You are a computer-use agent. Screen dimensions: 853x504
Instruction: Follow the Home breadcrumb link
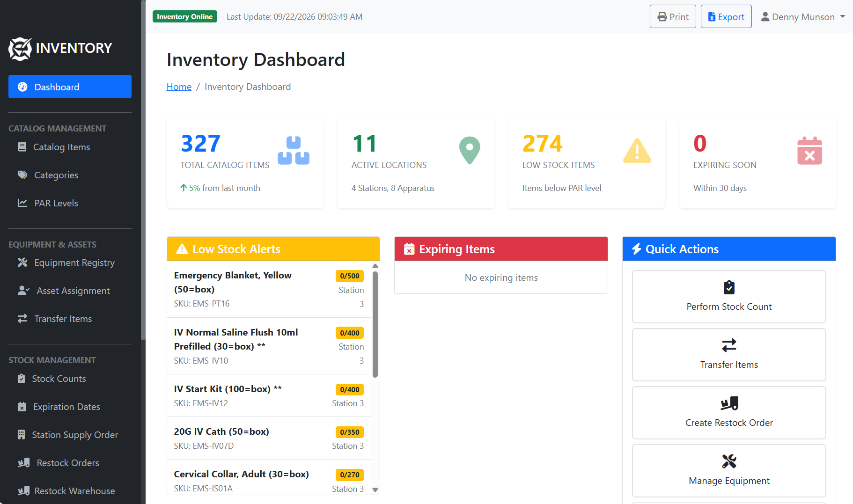179,87
